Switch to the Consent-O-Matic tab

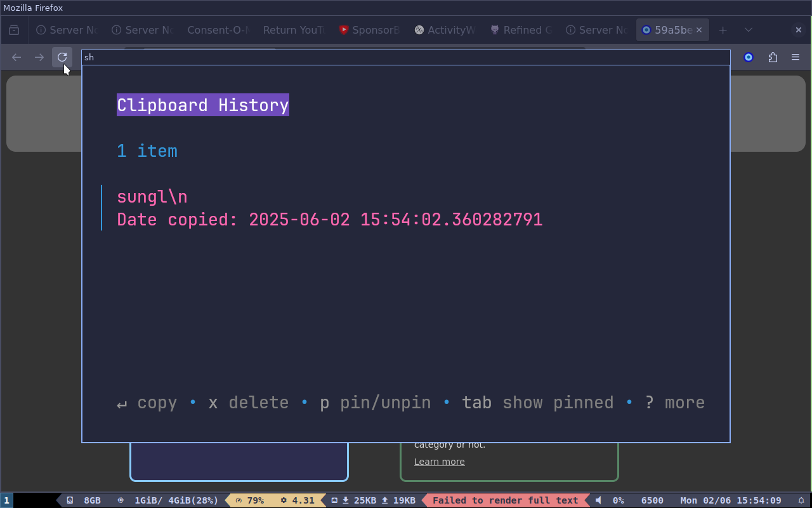tap(219, 30)
